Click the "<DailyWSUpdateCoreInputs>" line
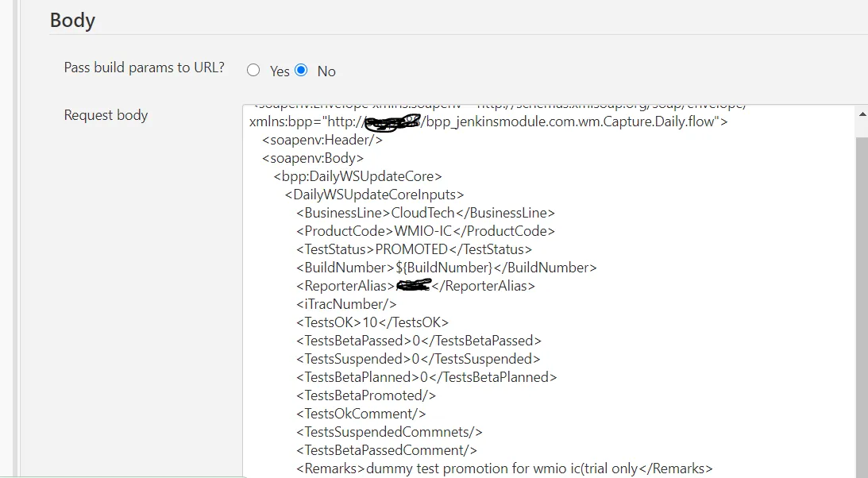 click(374, 195)
